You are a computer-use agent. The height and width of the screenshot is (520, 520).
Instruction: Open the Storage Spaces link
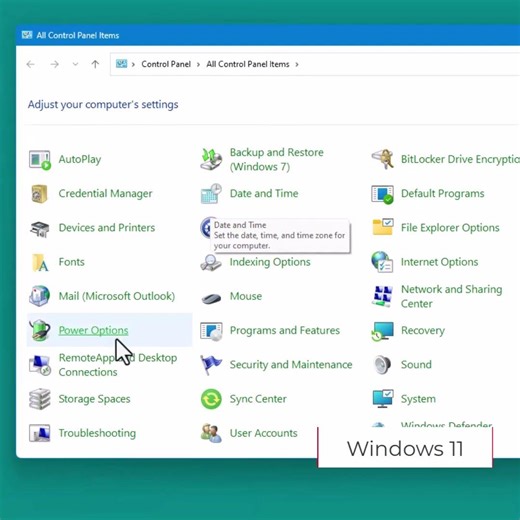point(94,399)
